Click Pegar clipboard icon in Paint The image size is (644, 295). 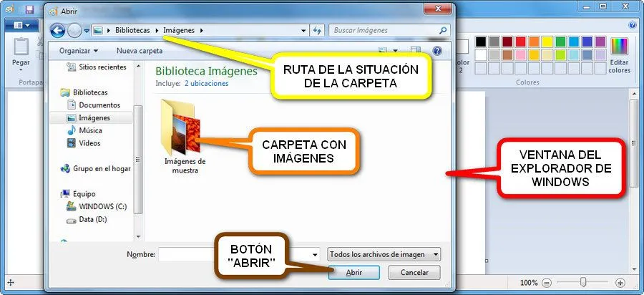[x=21, y=47]
